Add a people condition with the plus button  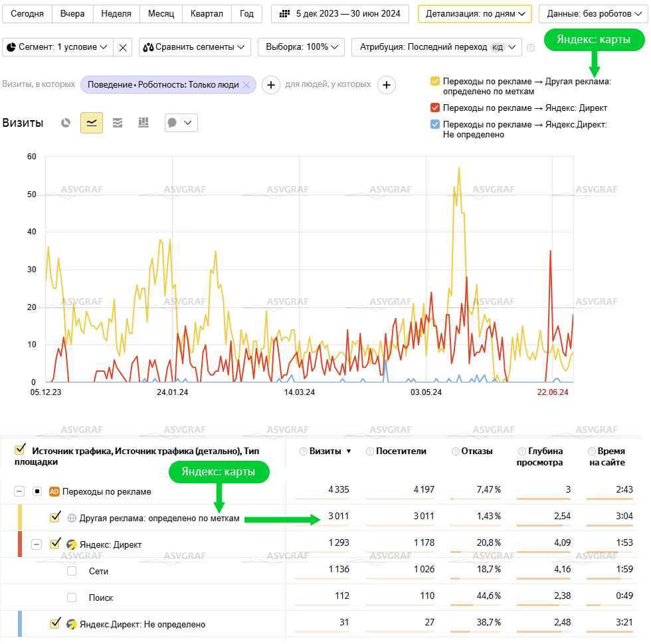click(x=387, y=85)
